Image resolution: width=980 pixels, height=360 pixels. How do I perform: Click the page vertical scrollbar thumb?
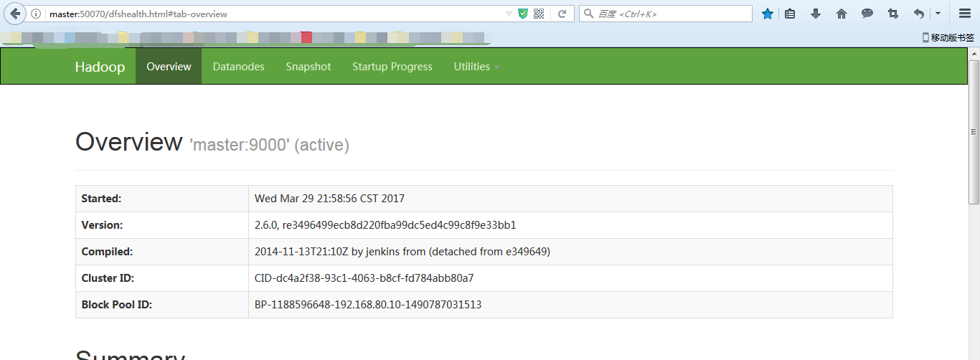coord(974,131)
